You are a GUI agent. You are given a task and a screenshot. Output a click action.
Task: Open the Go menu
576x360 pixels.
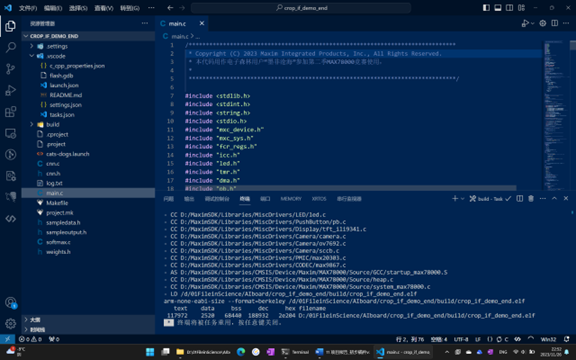[x=130, y=8]
